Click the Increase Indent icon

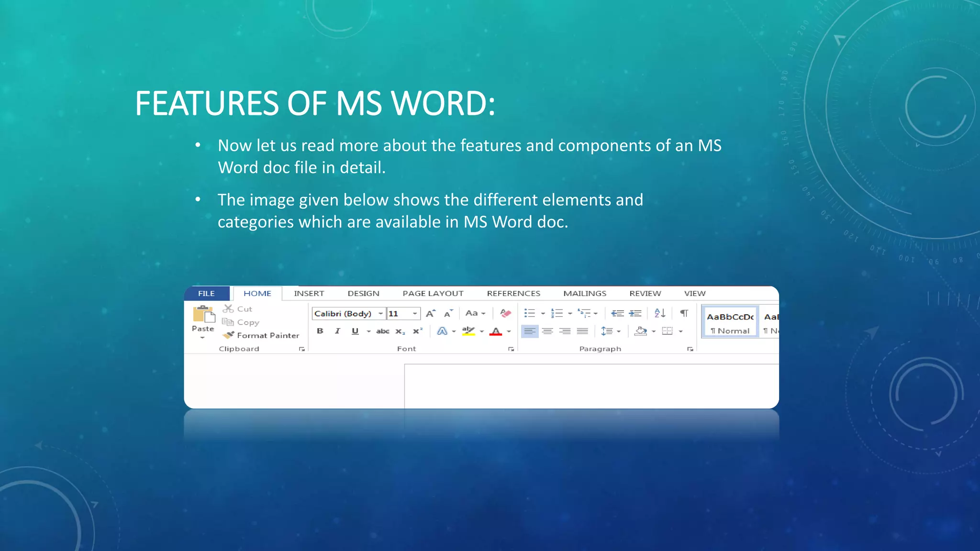click(x=635, y=313)
